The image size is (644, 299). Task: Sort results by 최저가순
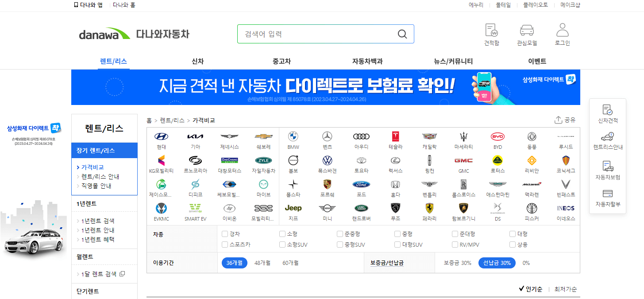coord(565,288)
